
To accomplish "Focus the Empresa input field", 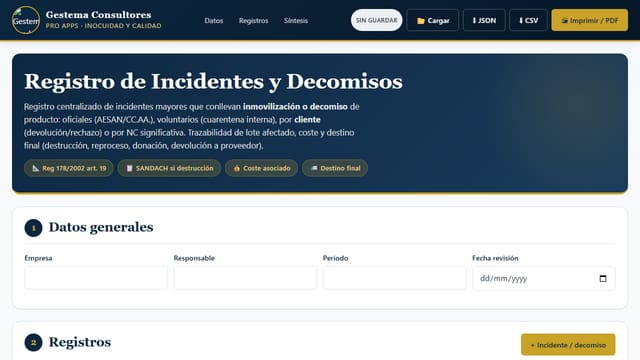I will (96, 278).
